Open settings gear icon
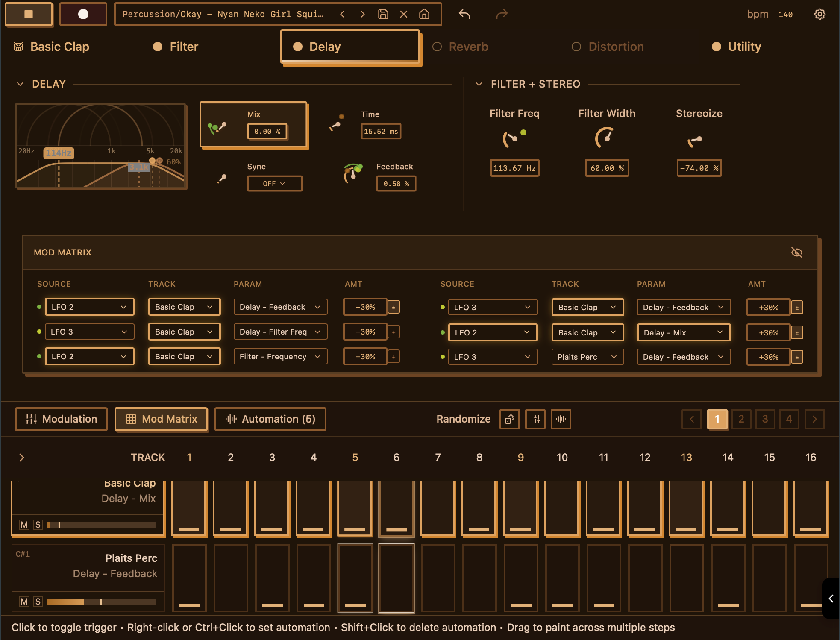The height and width of the screenshot is (640, 840). [x=819, y=14]
